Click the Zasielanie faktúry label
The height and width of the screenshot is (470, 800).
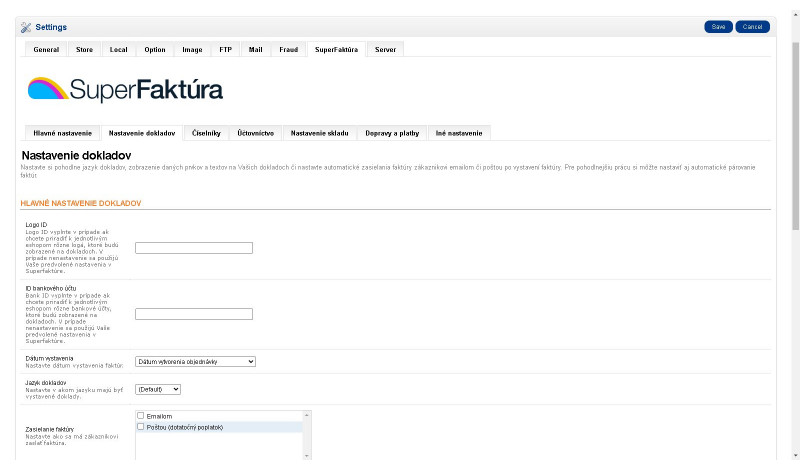[49, 429]
